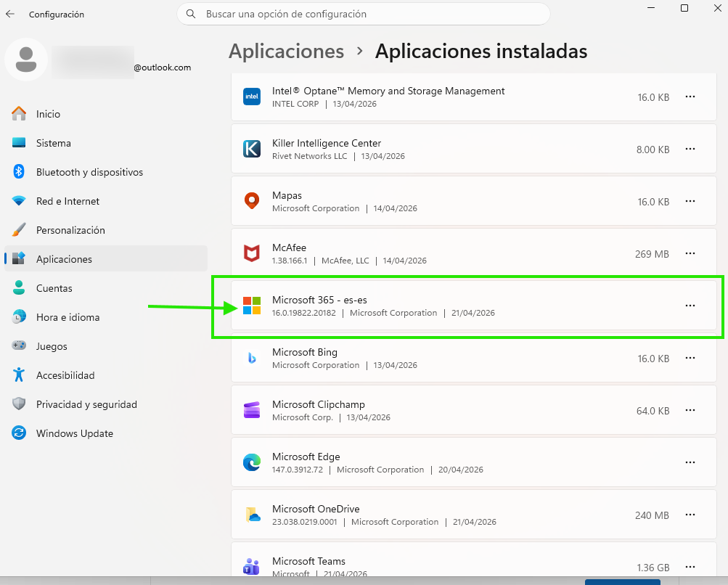Click the Mapas location pin icon
Viewport: 728px width, 585px height.
tap(252, 201)
